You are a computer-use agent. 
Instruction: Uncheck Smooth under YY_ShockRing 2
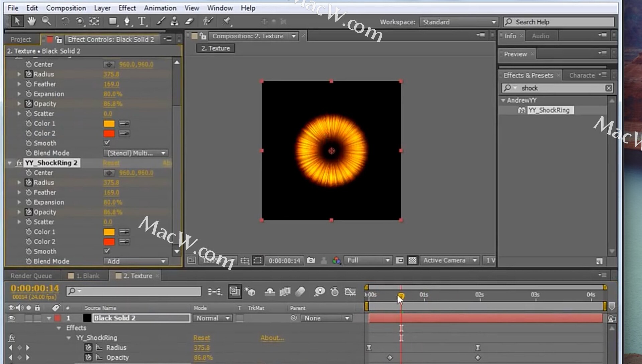[107, 251]
